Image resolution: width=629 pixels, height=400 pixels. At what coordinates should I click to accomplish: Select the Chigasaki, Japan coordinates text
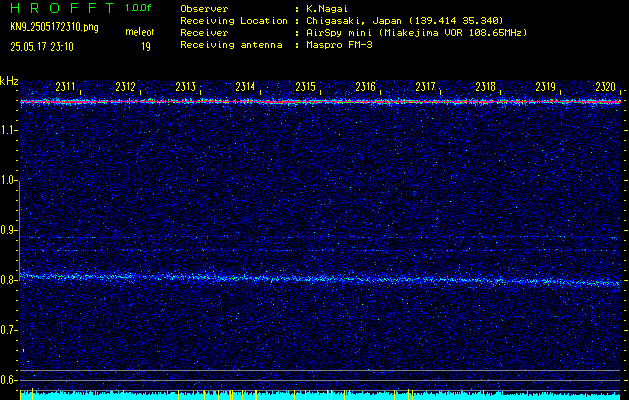point(404,20)
